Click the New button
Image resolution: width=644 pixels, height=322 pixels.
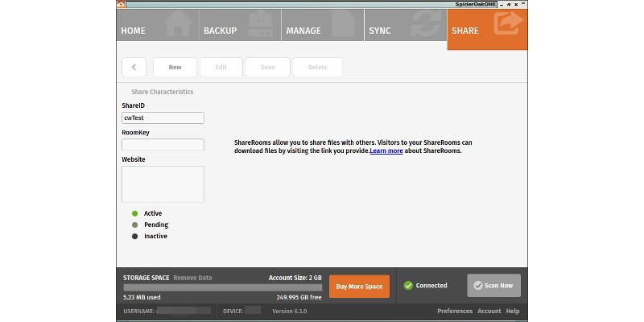point(175,68)
